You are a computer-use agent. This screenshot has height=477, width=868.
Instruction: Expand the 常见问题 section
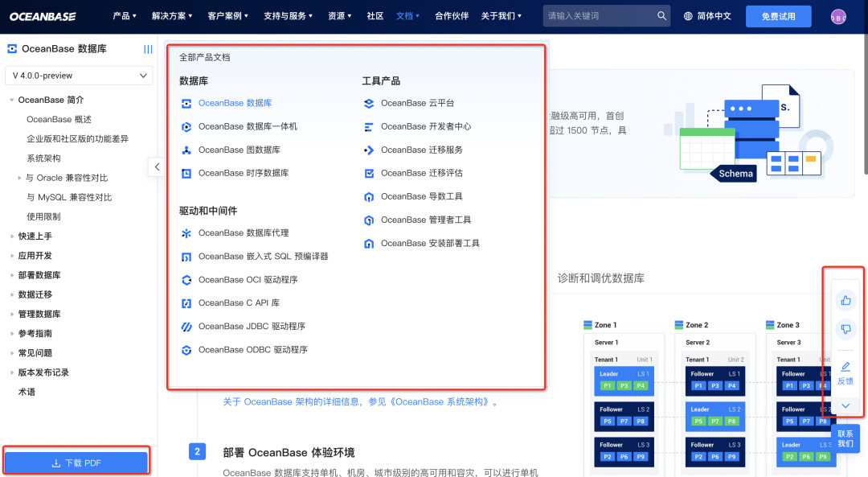point(11,353)
